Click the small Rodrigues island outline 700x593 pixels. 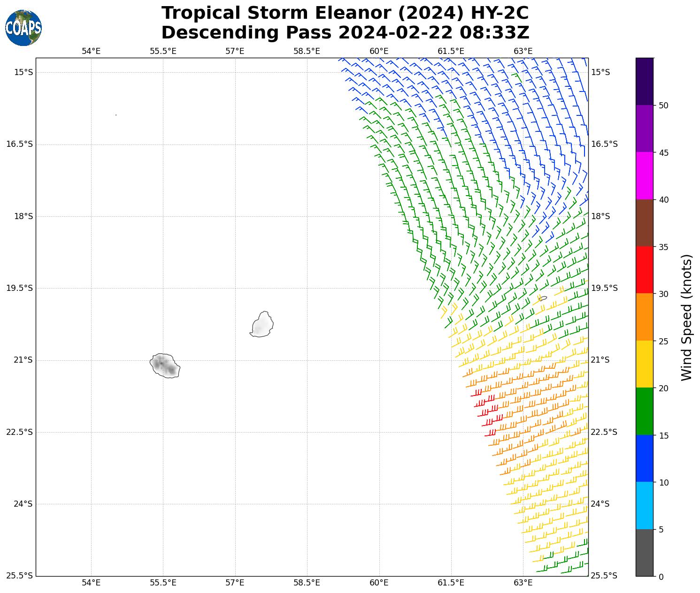point(543,298)
